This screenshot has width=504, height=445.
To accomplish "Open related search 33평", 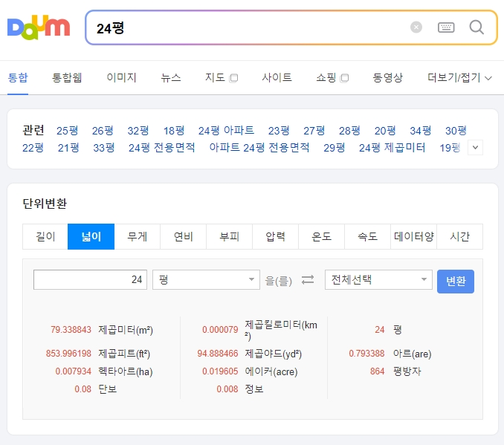I will coord(104,148).
